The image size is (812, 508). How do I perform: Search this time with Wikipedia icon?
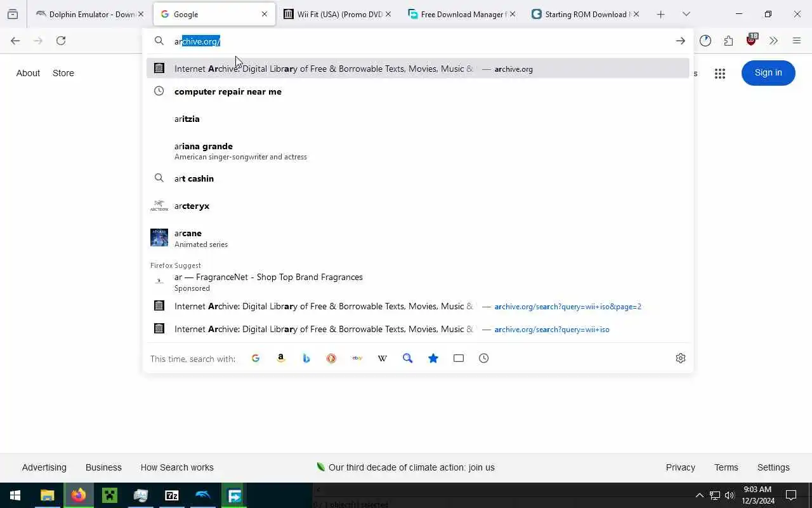click(383, 358)
